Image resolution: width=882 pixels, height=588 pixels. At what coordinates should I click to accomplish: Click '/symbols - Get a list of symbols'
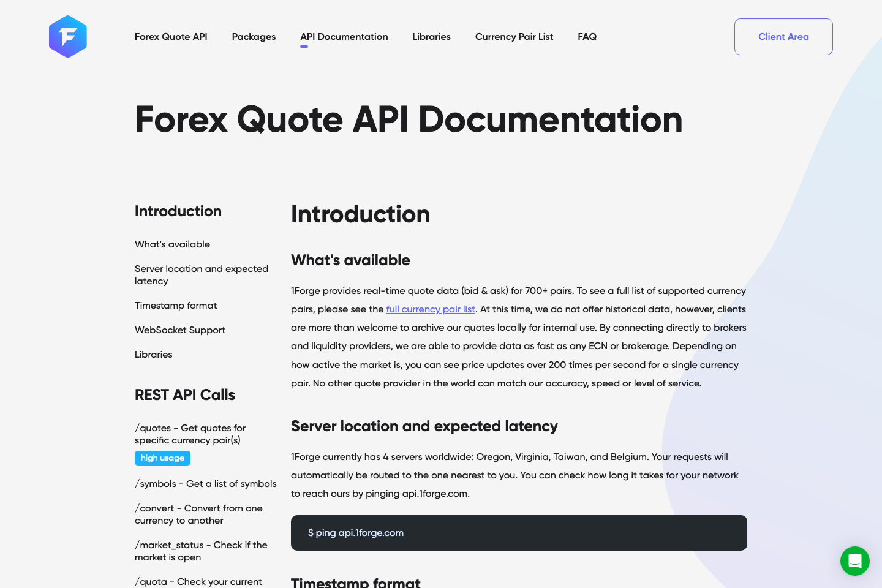click(205, 483)
